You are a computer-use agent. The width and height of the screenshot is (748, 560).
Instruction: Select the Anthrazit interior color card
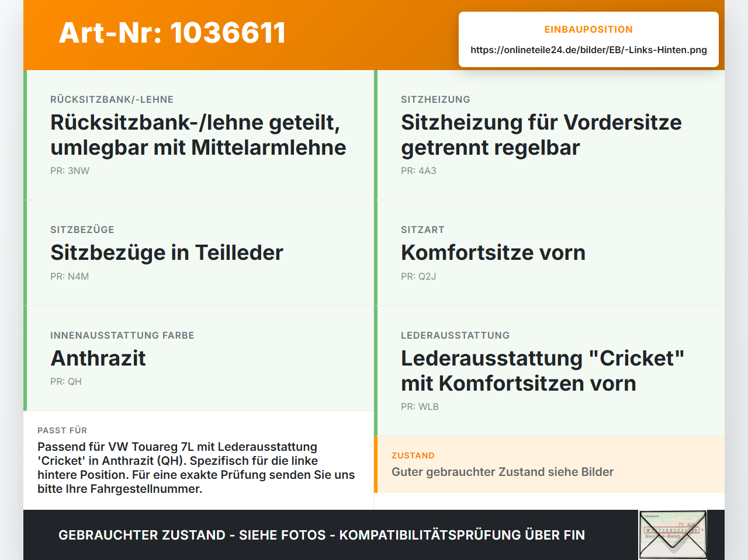pos(199,359)
